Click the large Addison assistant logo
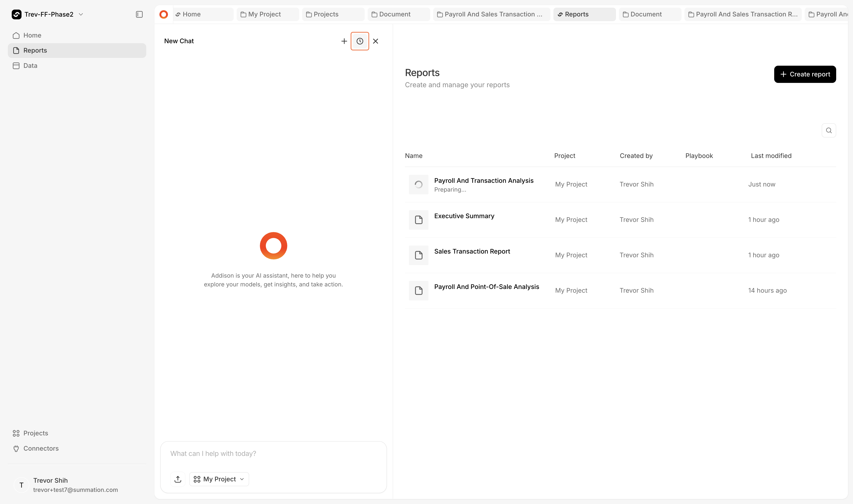 (273, 246)
